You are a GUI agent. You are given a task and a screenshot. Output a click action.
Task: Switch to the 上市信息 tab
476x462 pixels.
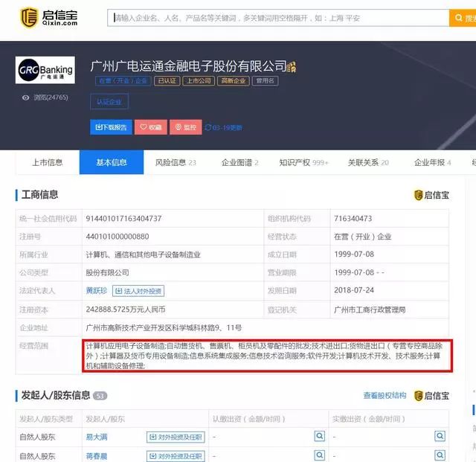click(48, 162)
